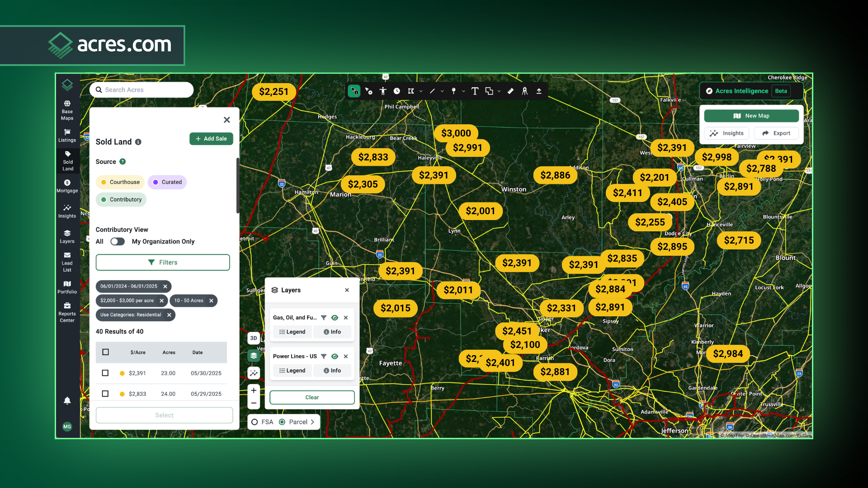This screenshot has height=488, width=868.
Task: Open the MG user avatar
Action: click(x=67, y=427)
